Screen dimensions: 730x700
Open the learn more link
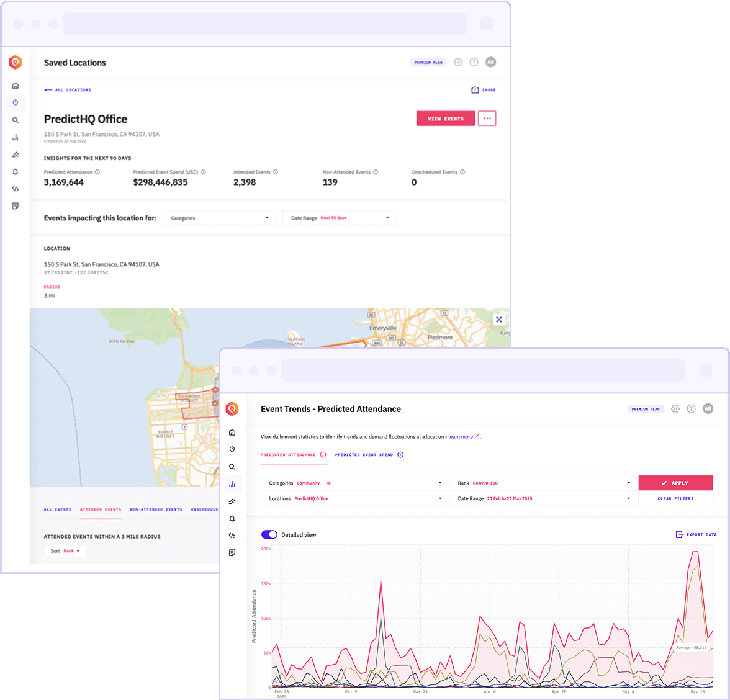coord(464,437)
